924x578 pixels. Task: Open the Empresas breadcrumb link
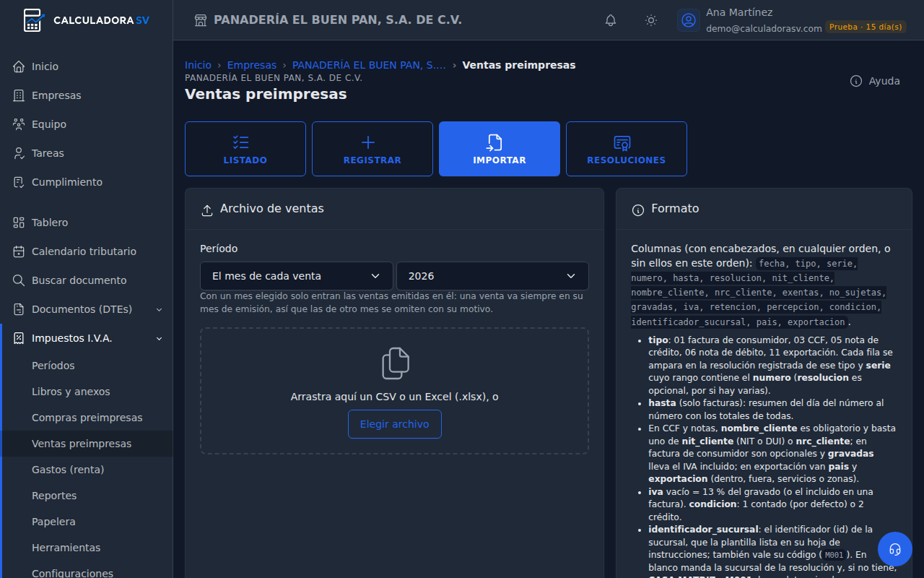tap(252, 65)
